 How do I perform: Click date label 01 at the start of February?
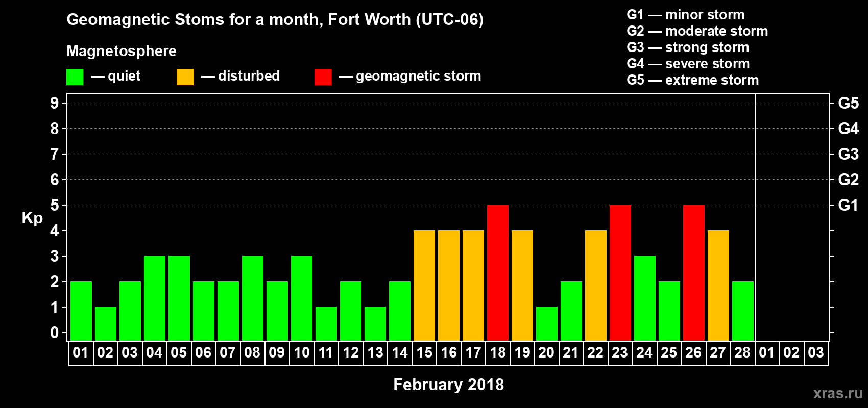(81, 352)
